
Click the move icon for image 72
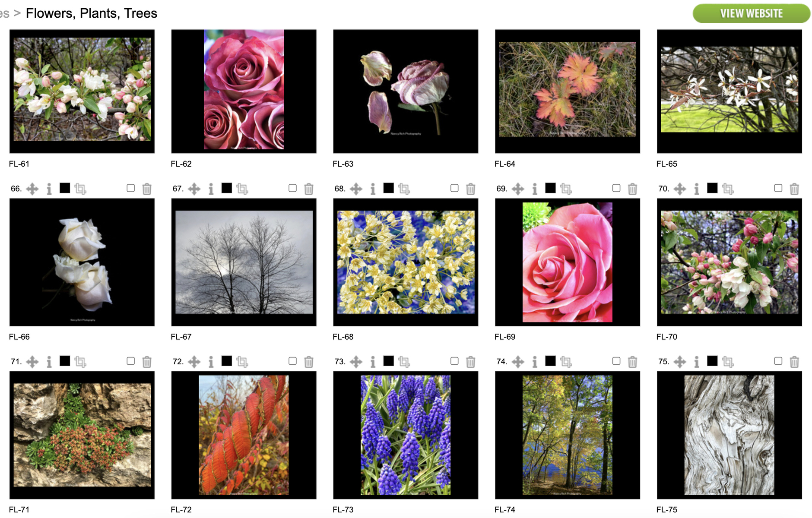pos(194,362)
